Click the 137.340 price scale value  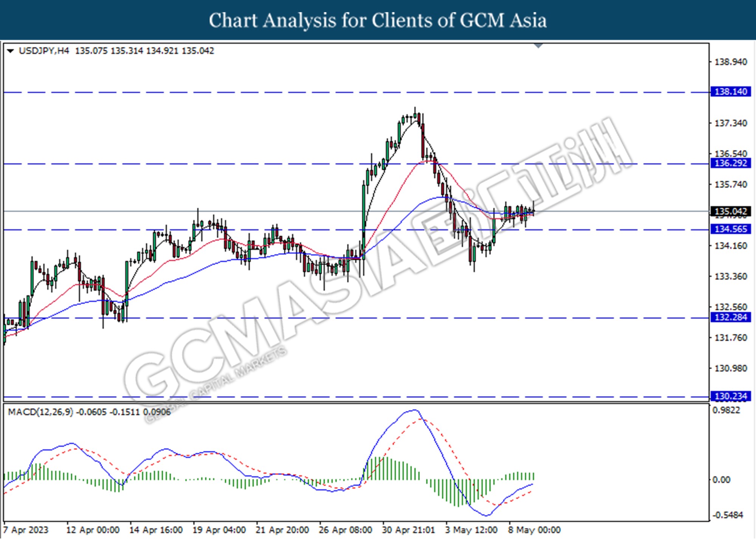[x=730, y=123]
